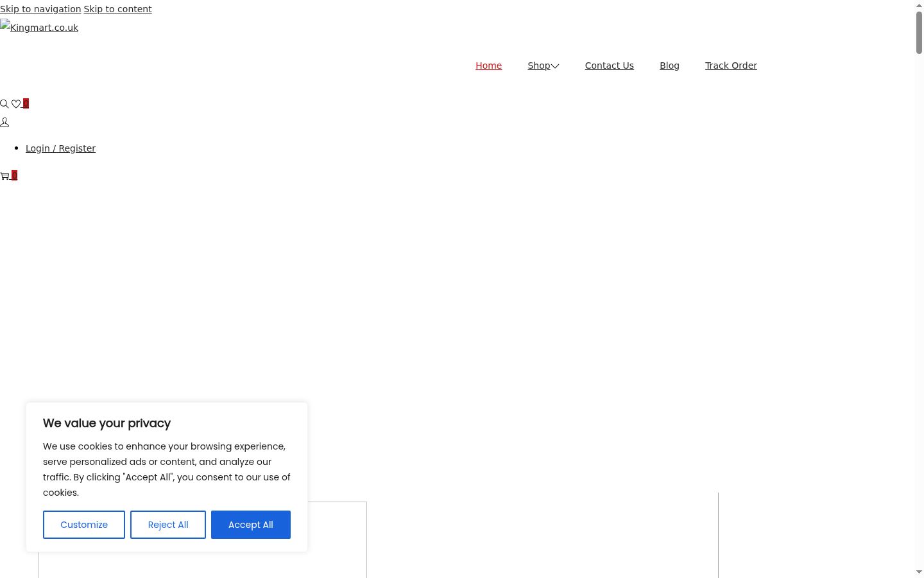Viewport: 924px width, 578px height.
Task: Click the user account icon
Action: click(x=4, y=122)
